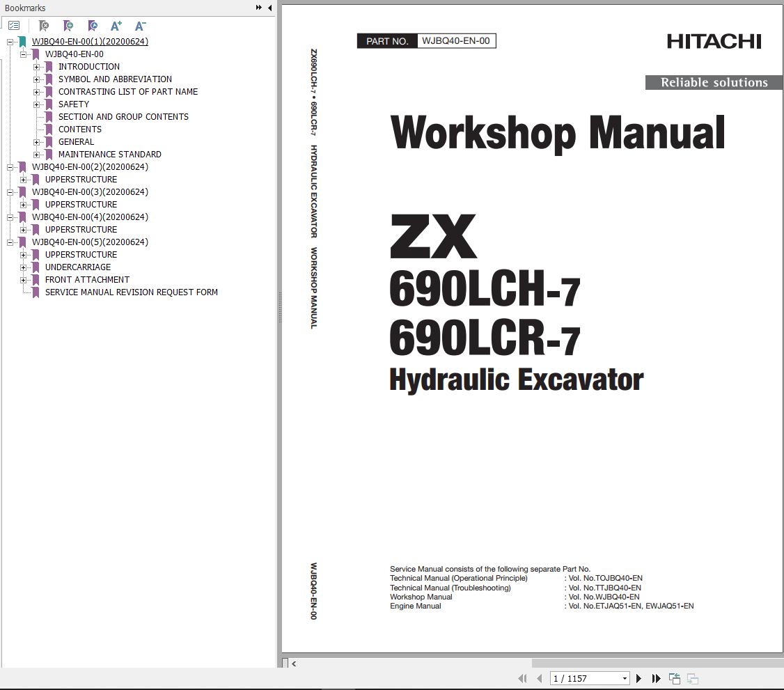Go to the UNDERCARRIAGE bookmark
784x690 pixels.
(78, 267)
